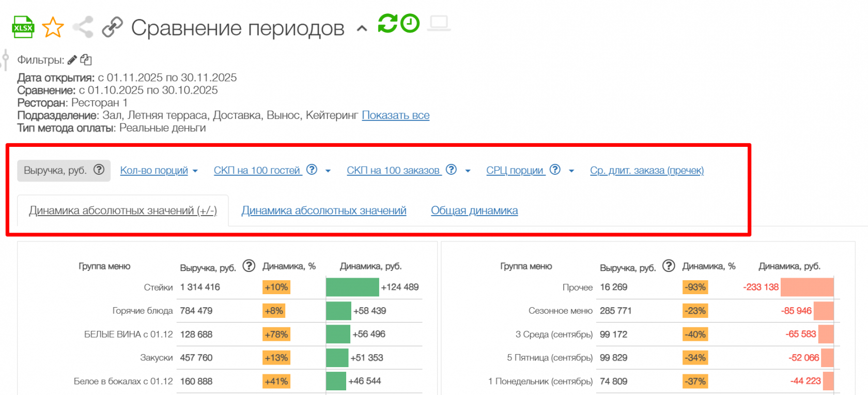Click the -93% badge for Прочее
The height and width of the screenshot is (395, 868).
coord(695,287)
